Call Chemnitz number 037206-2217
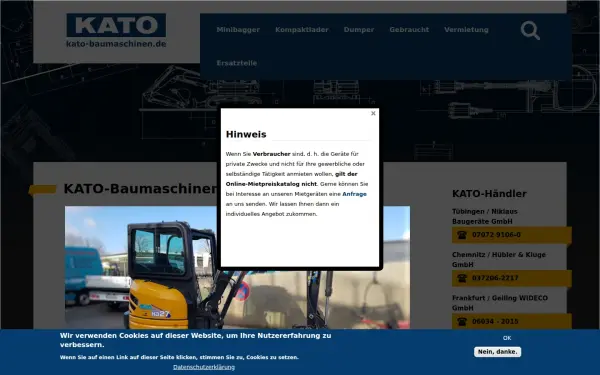 click(495, 278)
